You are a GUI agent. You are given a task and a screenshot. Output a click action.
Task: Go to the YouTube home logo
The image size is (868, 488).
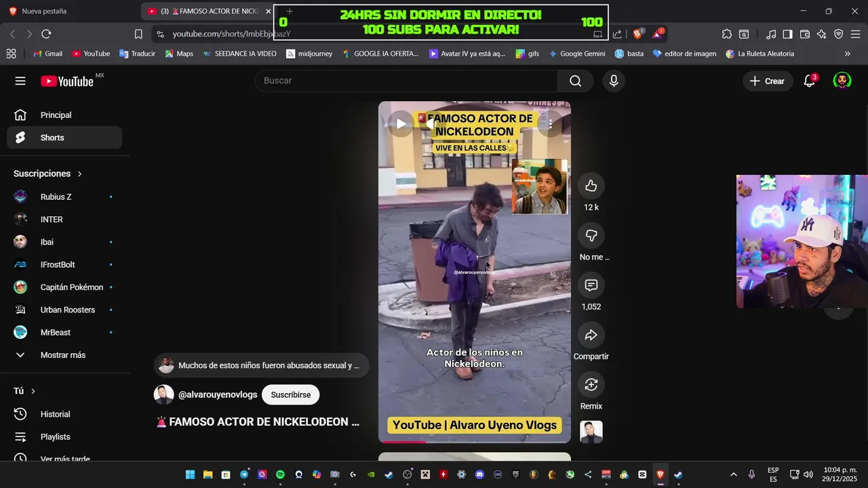[x=67, y=81]
